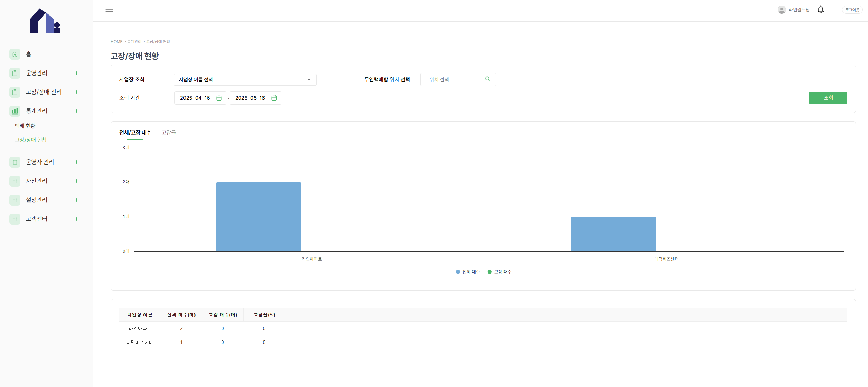The image size is (868, 387).
Task: Toggle 고장 대수 legend series
Action: (499, 272)
